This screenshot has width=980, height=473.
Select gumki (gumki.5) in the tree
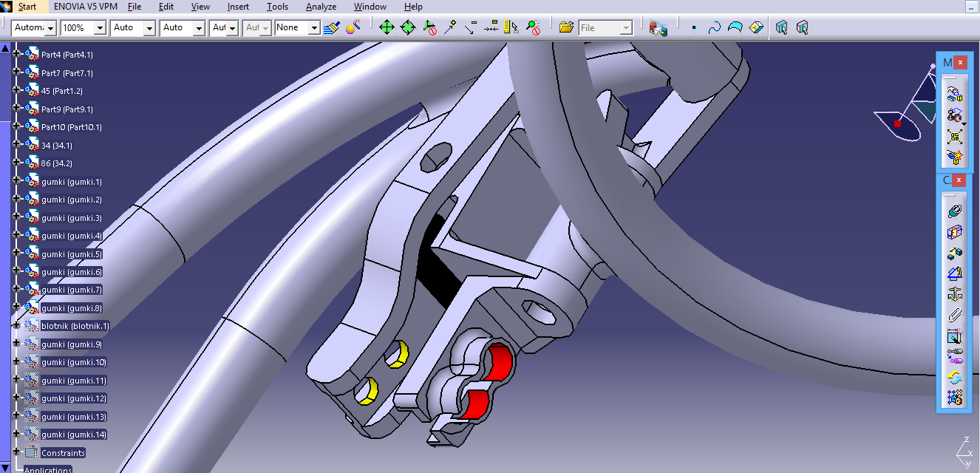click(72, 254)
